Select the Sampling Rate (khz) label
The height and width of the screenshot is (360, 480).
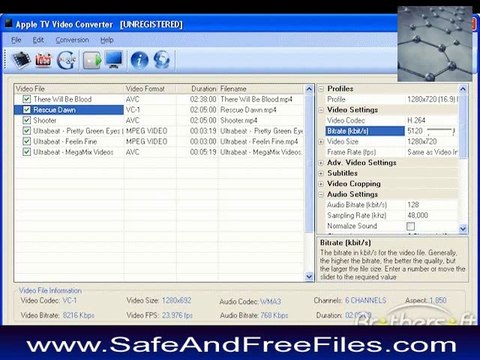tap(357, 215)
